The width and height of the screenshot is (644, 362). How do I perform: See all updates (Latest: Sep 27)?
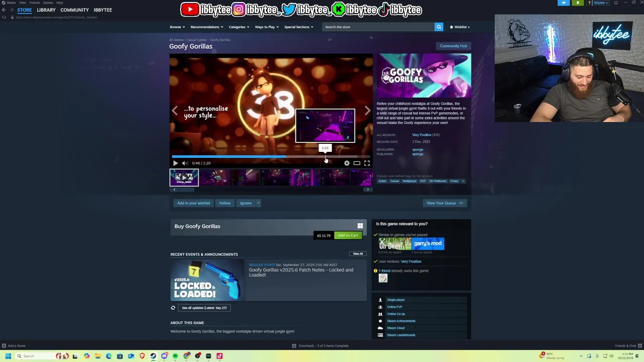coord(204,308)
